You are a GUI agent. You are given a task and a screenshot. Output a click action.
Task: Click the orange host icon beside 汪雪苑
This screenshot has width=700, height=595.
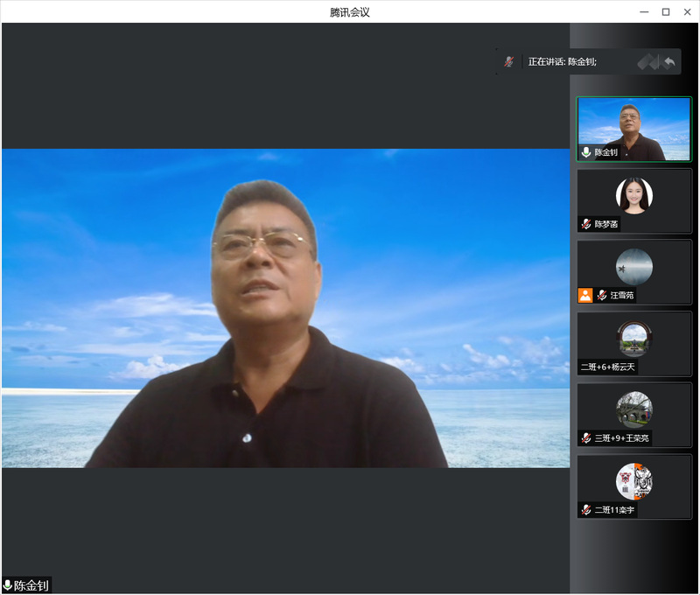tap(585, 296)
